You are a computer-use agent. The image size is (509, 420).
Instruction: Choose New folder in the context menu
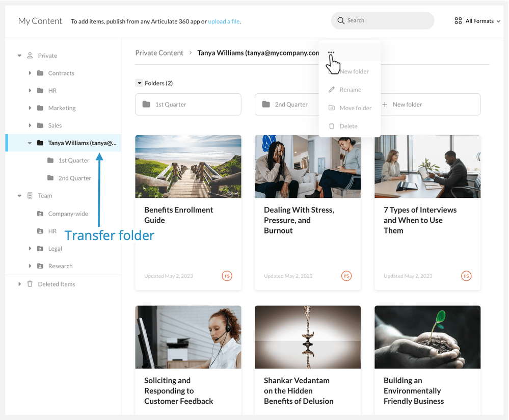[x=350, y=71]
